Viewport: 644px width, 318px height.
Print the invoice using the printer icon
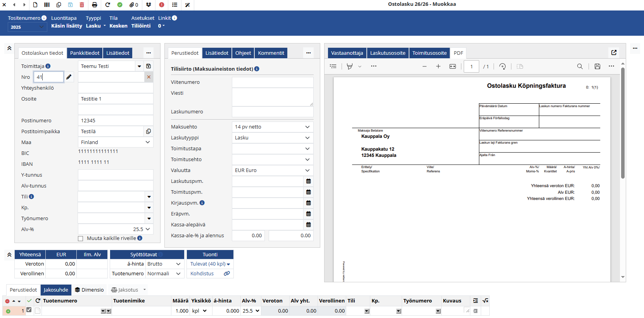95,5
